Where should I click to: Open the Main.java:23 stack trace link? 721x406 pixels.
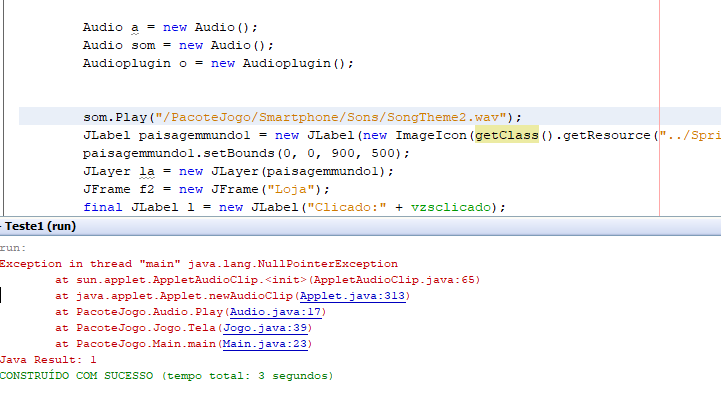click(265, 344)
